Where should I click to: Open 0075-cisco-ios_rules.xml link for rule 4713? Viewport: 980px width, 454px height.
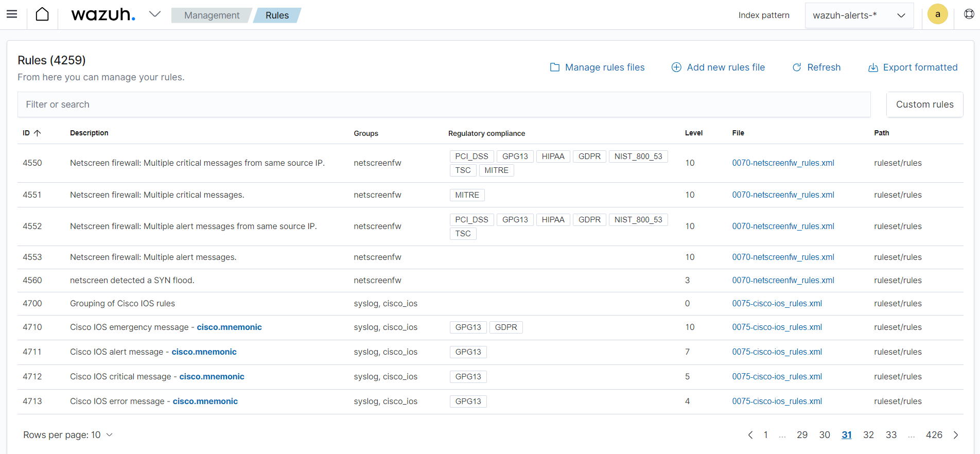(x=777, y=401)
